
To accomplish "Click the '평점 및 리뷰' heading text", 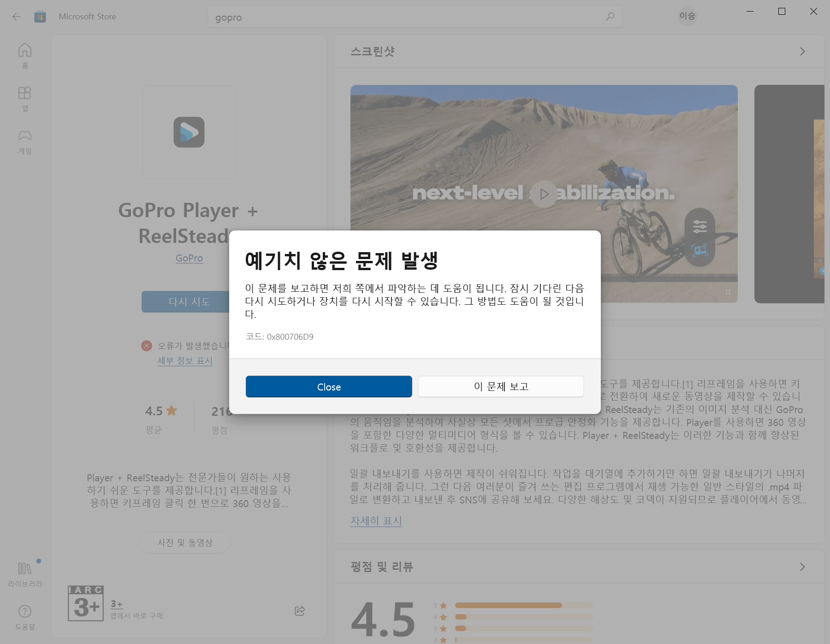I will (382, 567).
